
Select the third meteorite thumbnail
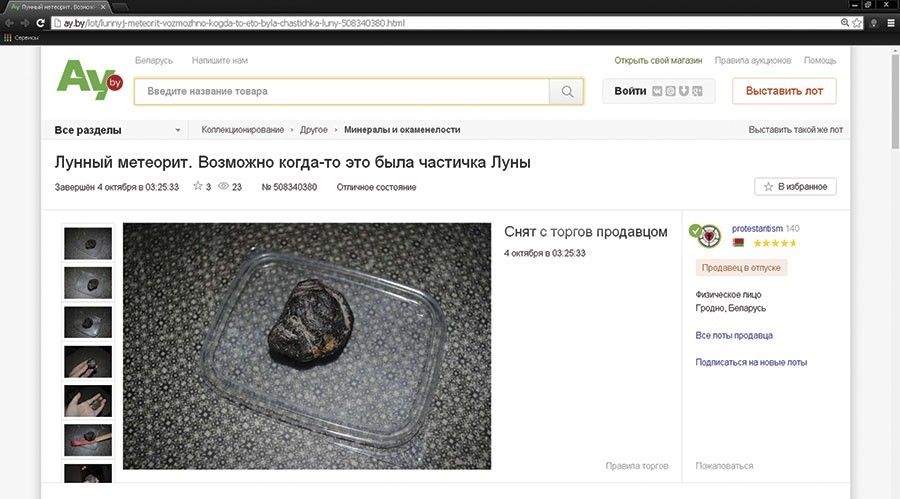(x=88, y=322)
